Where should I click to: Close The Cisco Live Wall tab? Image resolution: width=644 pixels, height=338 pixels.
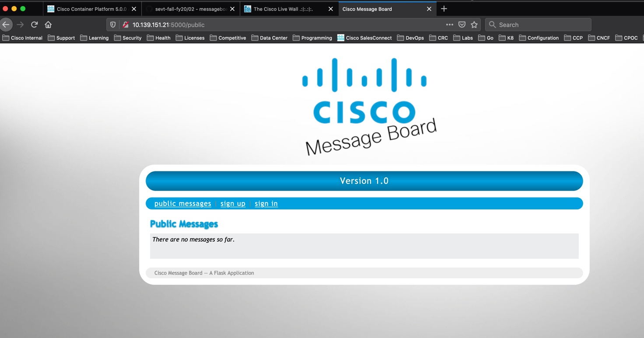[x=331, y=9]
